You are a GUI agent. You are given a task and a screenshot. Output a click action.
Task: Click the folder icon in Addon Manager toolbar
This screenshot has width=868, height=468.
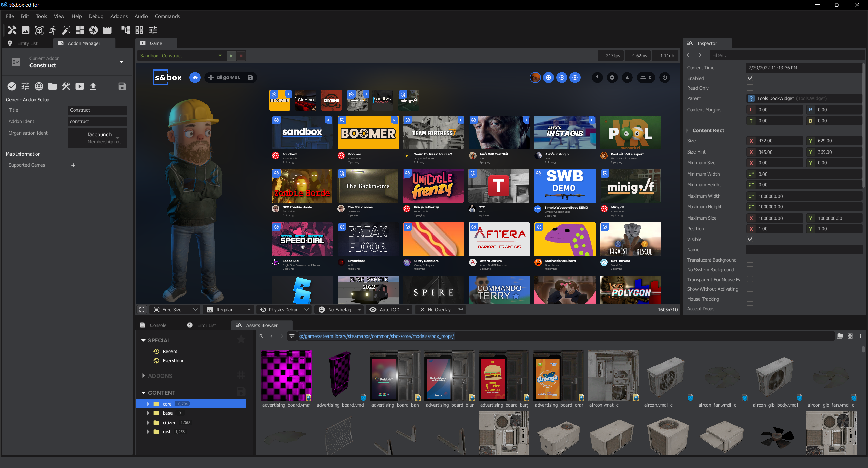[53, 86]
